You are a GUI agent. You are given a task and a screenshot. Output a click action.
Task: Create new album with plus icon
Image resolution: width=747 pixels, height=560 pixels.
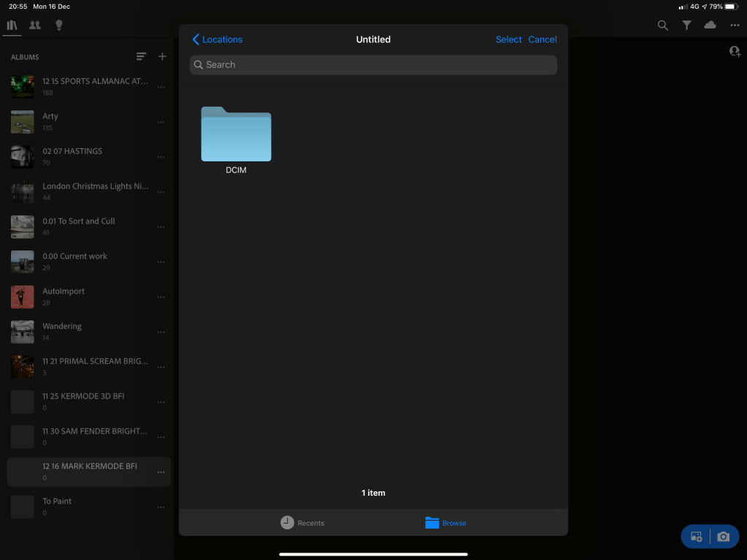pyautogui.click(x=162, y=57)
